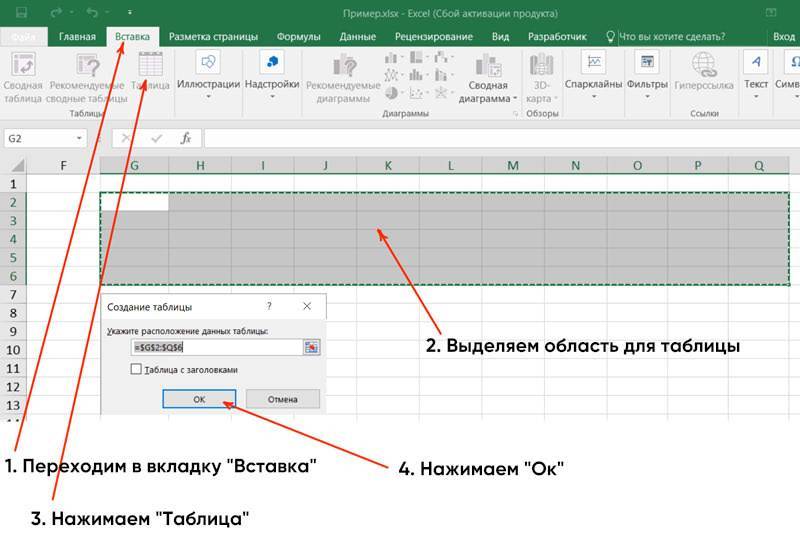
Task: Switch to the Разметка страницы tab
Action: [213, 37]
